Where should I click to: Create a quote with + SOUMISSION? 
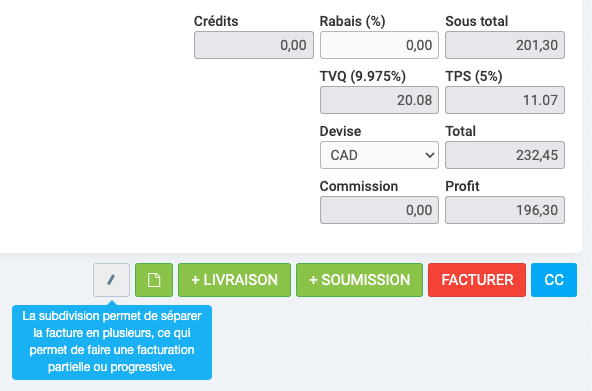[359, 280]
